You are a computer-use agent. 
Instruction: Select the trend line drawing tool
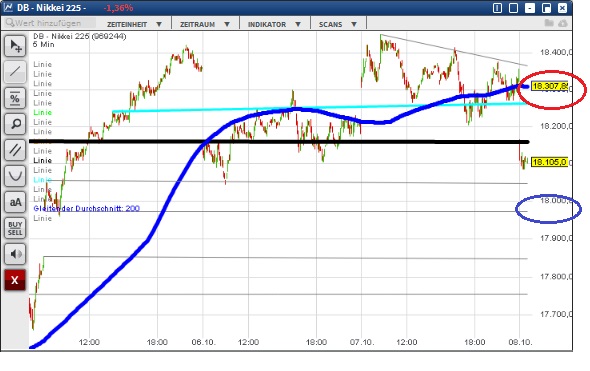click(15, 71)
